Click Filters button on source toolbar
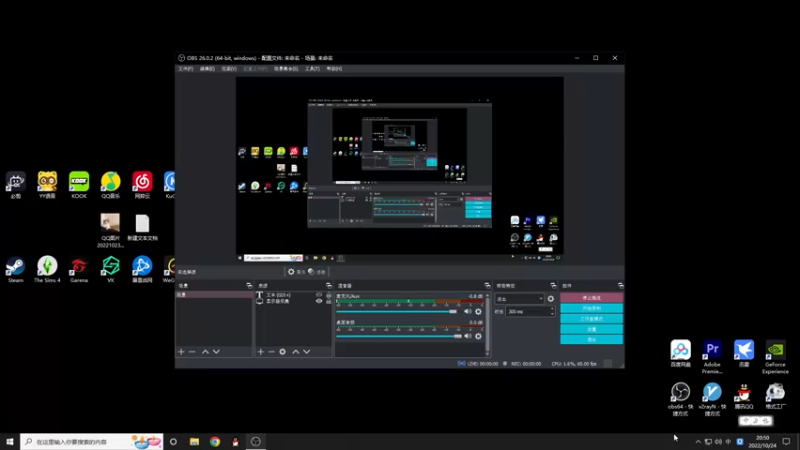Screen dimensions: 800x450 tap(317, 272)
